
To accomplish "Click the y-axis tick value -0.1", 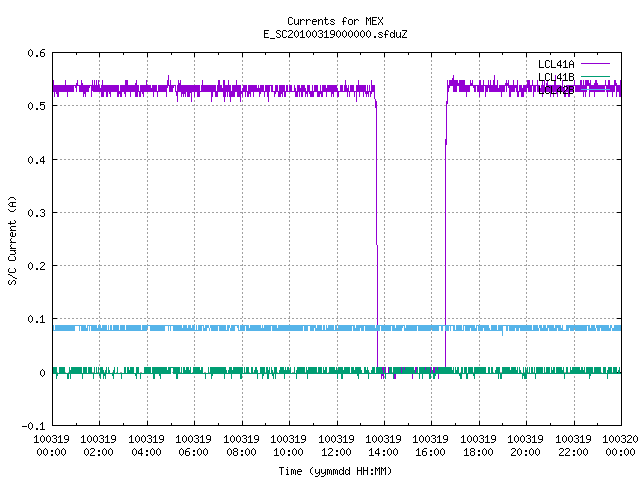I will tap(33, 426).
